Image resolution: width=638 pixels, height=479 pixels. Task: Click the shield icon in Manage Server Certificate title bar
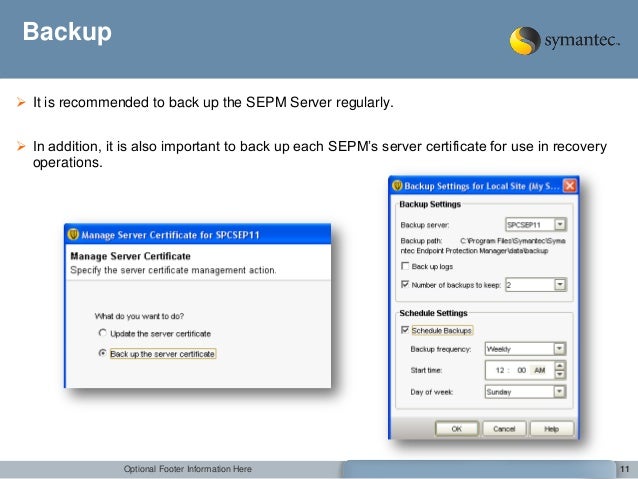click(x=73, y=234)
